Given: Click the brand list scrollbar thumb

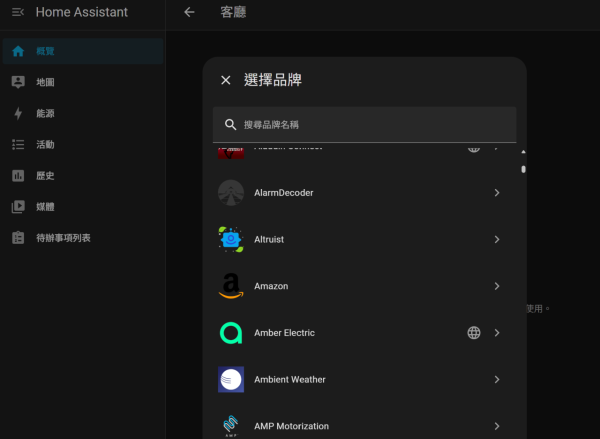Looking at the screenshot, I should click(x=523, y=169).
